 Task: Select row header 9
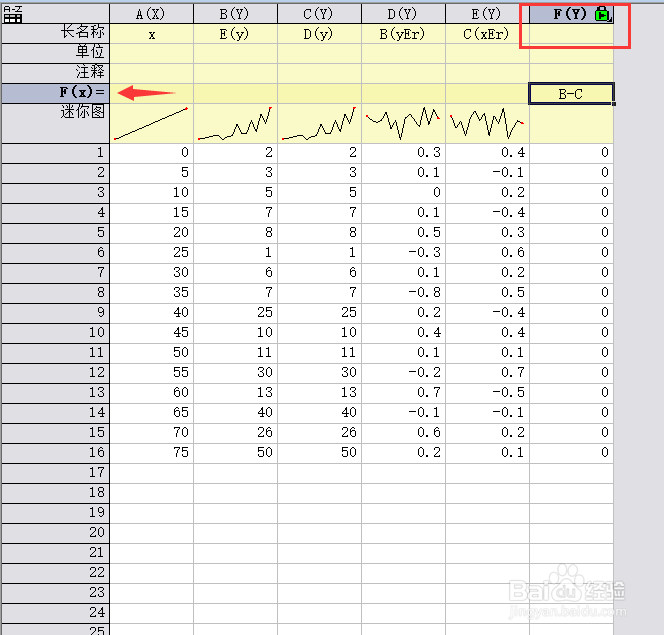(55, 312)
